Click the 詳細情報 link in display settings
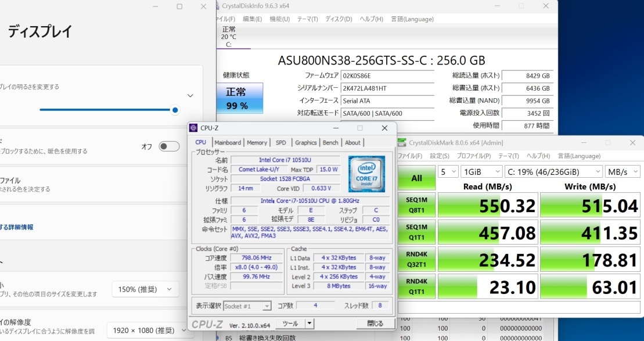Viewport: 644px width, 341px height. click(17, 227)
